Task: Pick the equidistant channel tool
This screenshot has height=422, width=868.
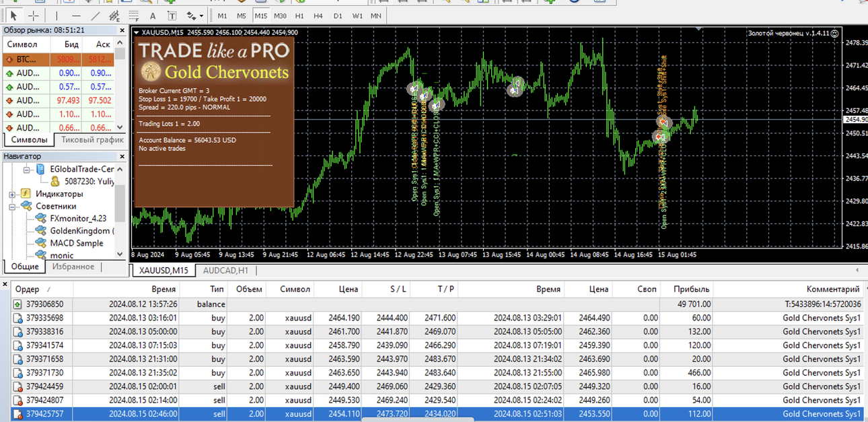Action: click(x=114, y=15)
